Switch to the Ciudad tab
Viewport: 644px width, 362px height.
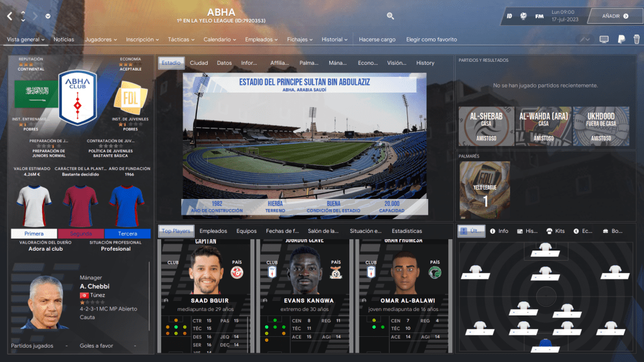tap(199, 63)
